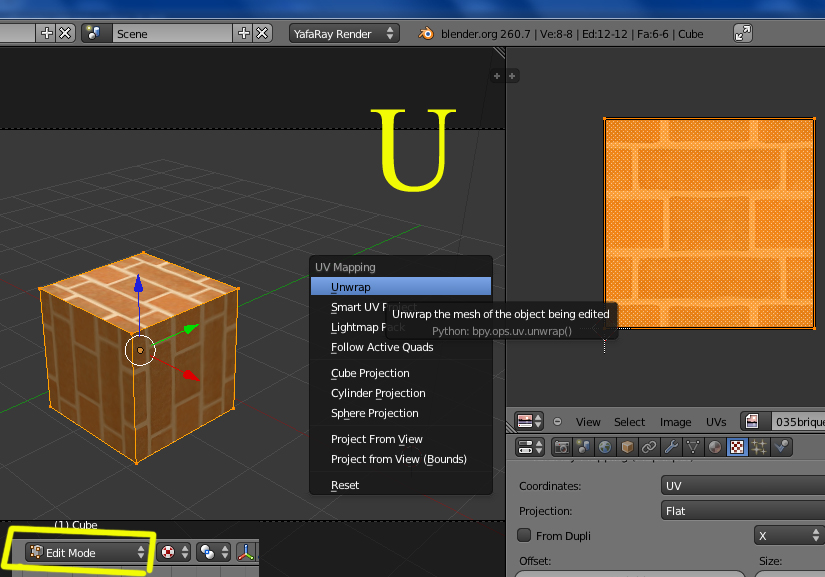Open the Object properties cube tab
This screenshot has width=825, height=577.
pos(627,447)
